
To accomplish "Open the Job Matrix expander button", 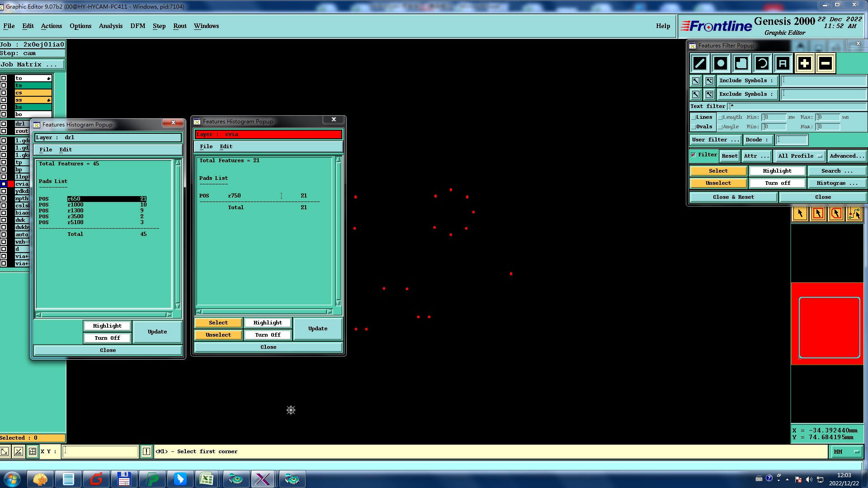I will [32, 65].
